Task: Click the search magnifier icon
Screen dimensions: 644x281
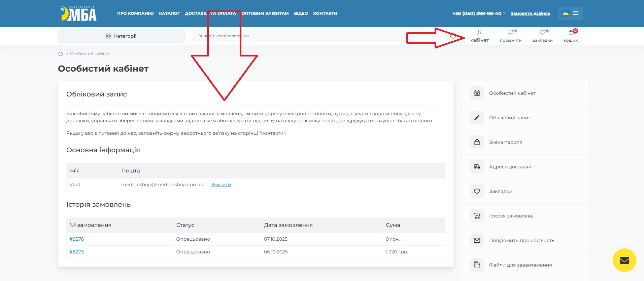Action: [453, 36]
